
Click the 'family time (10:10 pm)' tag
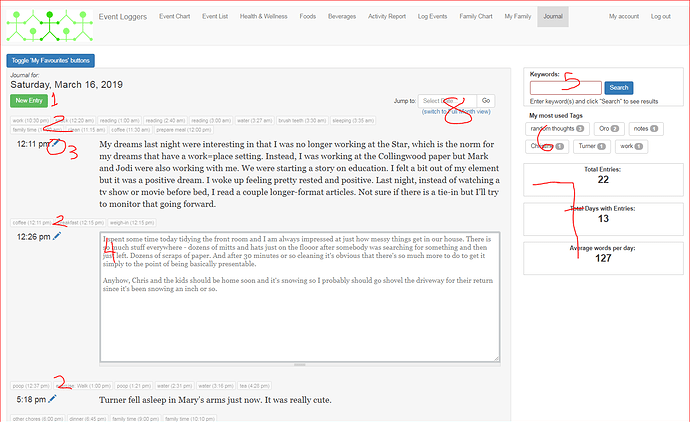coord(190,419)
